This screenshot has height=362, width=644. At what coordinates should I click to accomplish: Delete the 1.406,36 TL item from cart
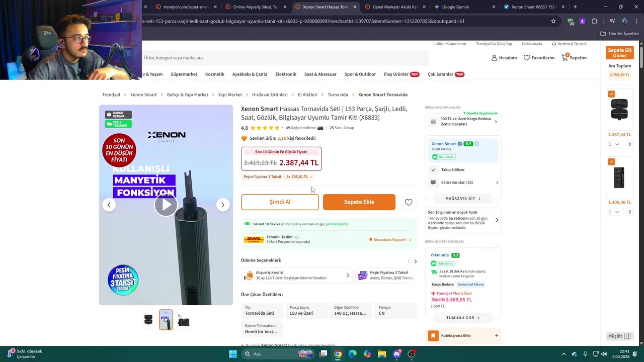629,212
